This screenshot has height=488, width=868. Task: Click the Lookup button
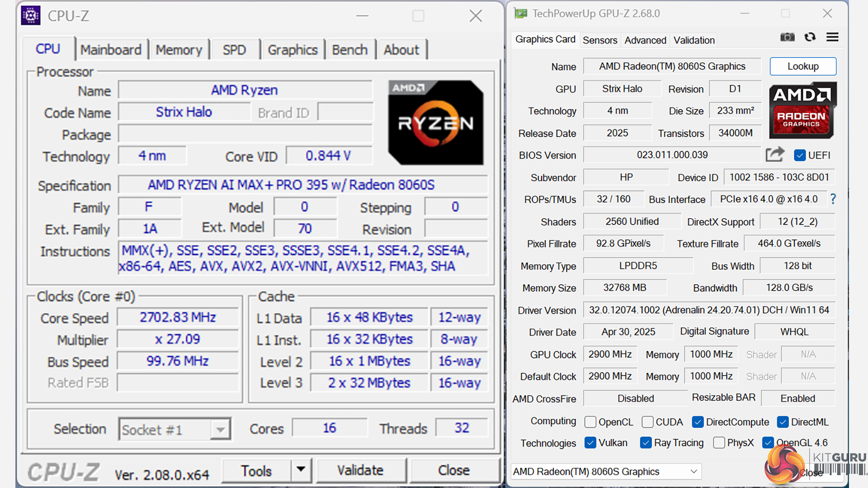(x=802, y=66)
